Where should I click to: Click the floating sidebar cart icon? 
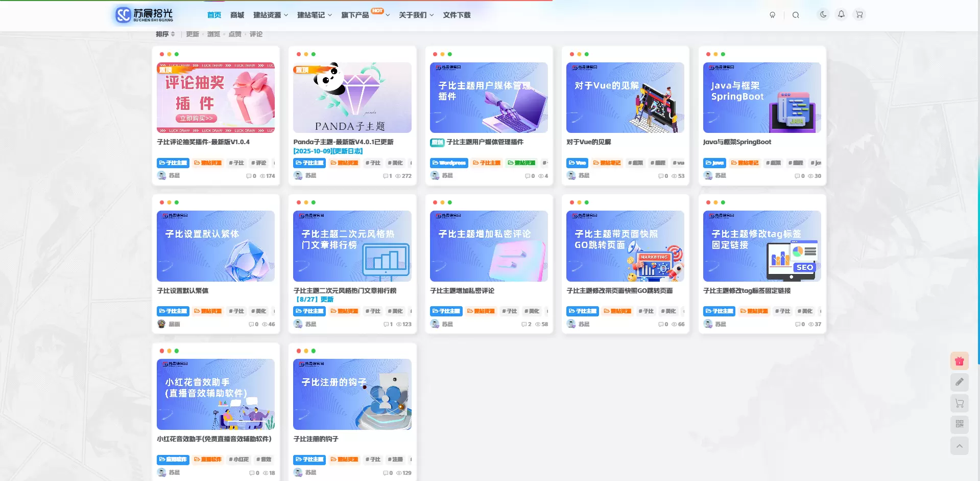[960, 403]
